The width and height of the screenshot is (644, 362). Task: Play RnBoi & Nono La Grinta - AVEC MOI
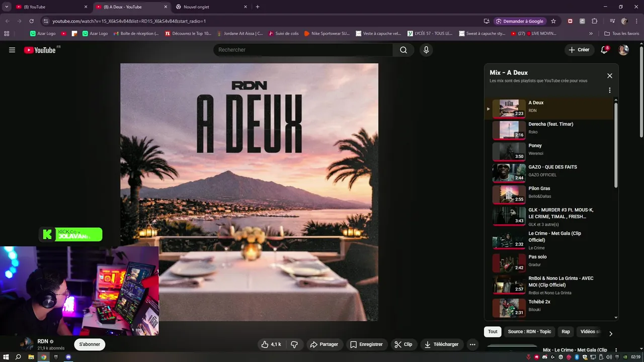click(549, 285)
